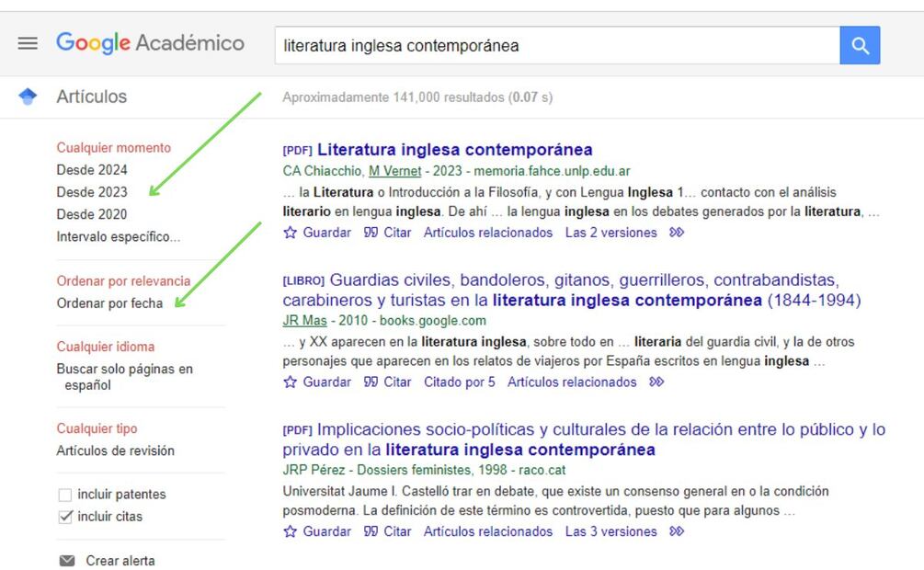
Task: Expand more options arrows on first result
Action: [677, 233]
